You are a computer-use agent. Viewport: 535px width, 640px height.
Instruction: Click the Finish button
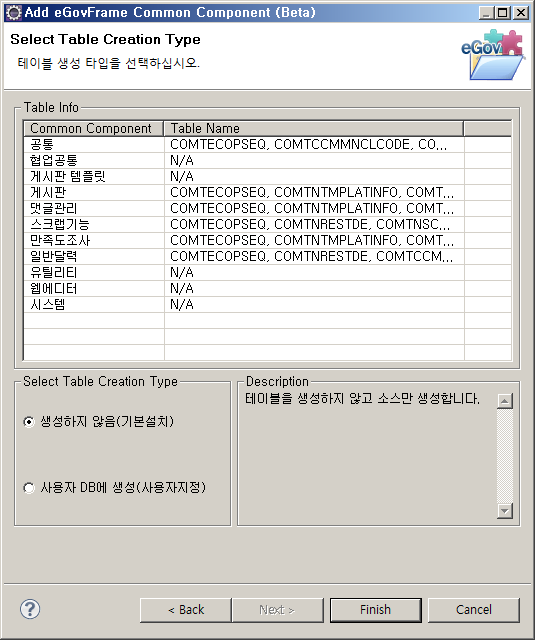[x=375, y=610]
